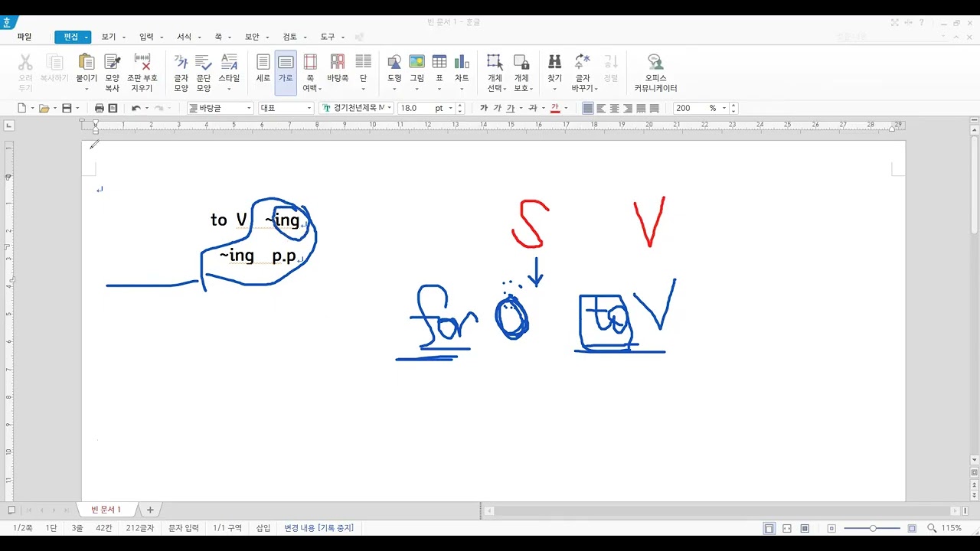
Task: Expand the 대표 language dropdown
Action: tap(309, 108)
